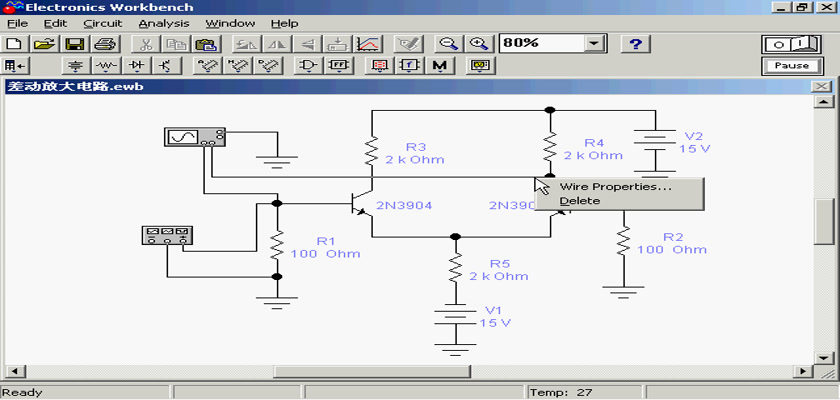This screenshot has height=400, width=840.
Task: Paste from clipboard
Action: click(205, 43)
